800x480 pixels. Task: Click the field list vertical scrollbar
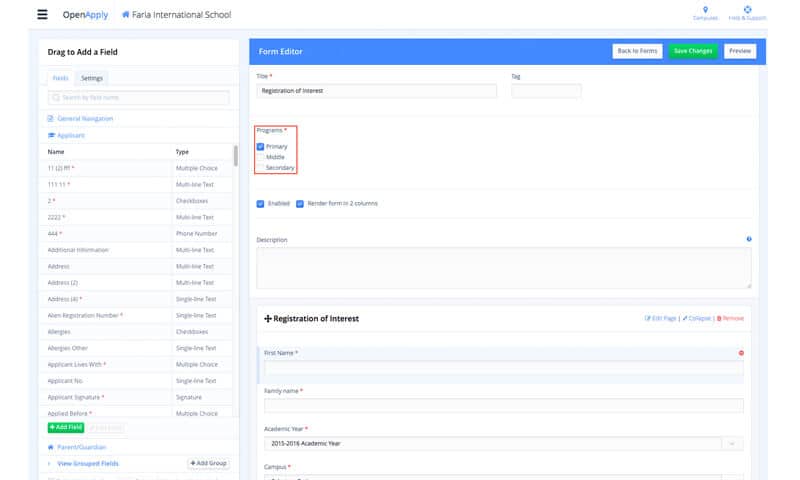point(235,156)
